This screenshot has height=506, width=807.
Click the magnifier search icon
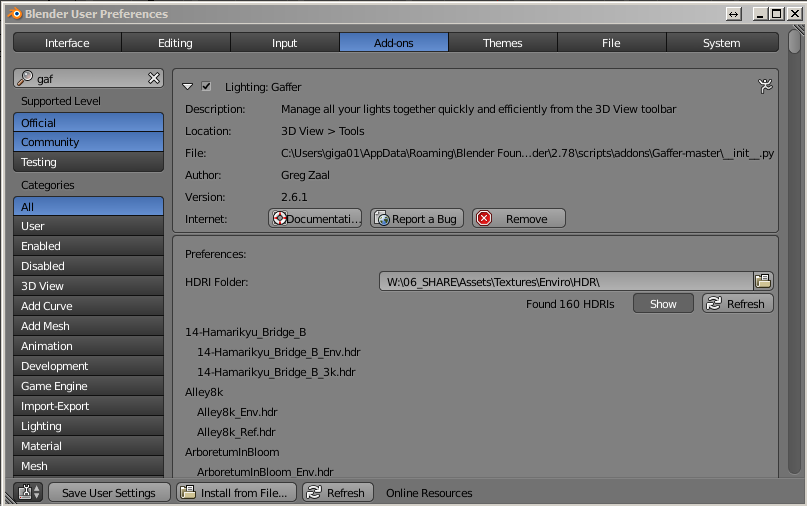pos(25,78)
